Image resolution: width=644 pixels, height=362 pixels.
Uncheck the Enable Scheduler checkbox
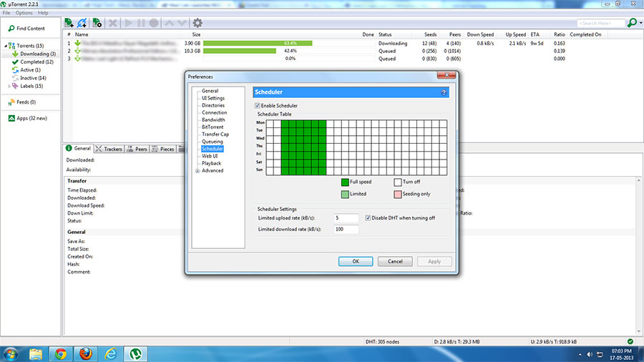coord(258,106)
